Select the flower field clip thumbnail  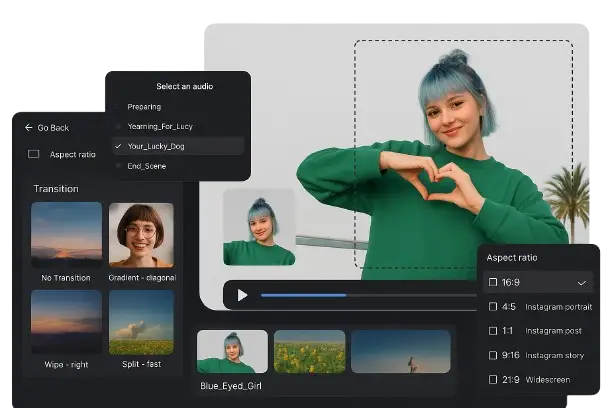click(x=309, y=352)
